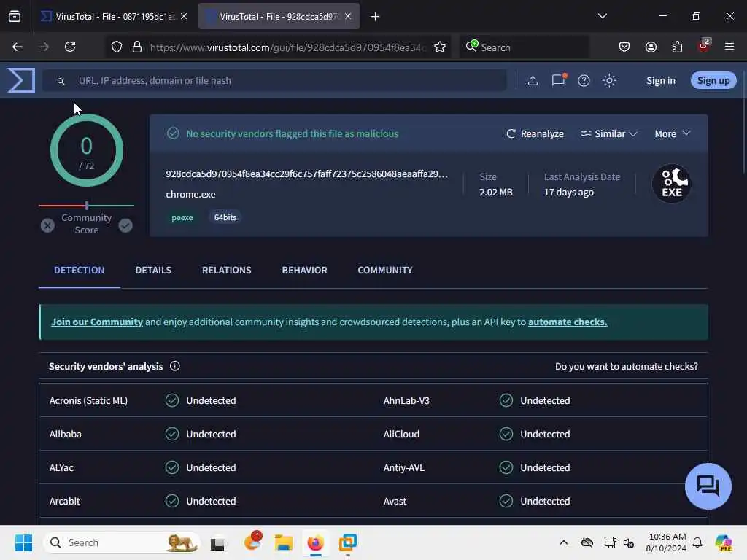Click the Avast undetected check icon

(x=506, y=501)
